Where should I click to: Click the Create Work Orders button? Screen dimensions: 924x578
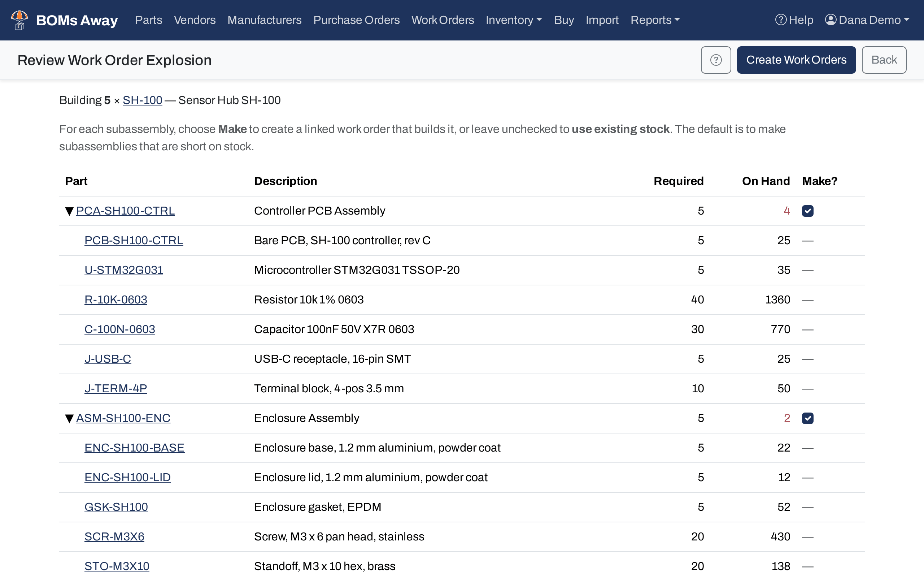[x=796, y=60]
